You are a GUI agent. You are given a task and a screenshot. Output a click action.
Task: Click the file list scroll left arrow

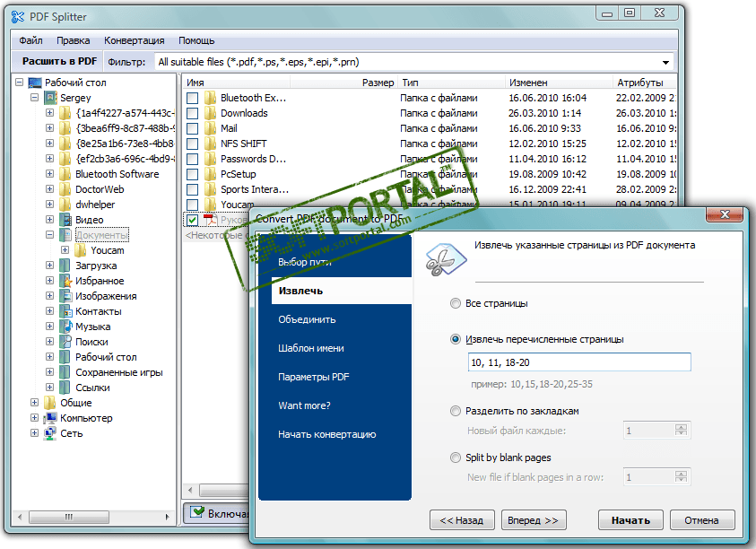(x=190, y=491)
